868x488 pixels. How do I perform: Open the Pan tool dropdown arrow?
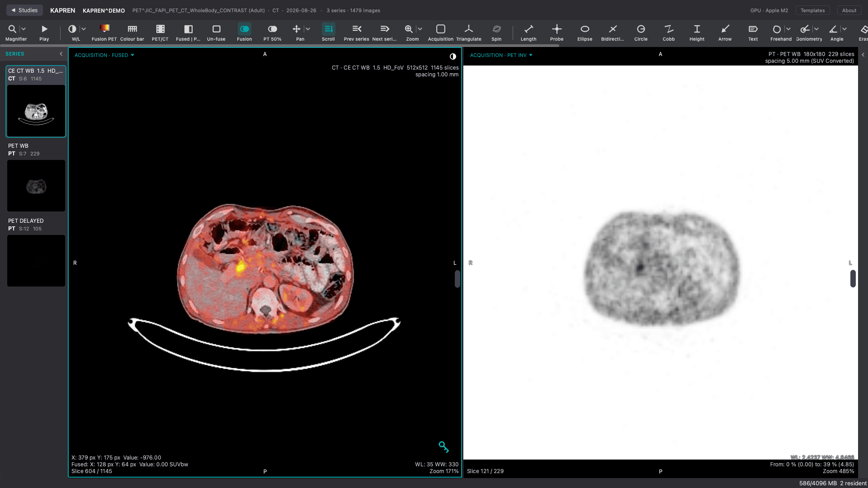click(x=308, y=29)
